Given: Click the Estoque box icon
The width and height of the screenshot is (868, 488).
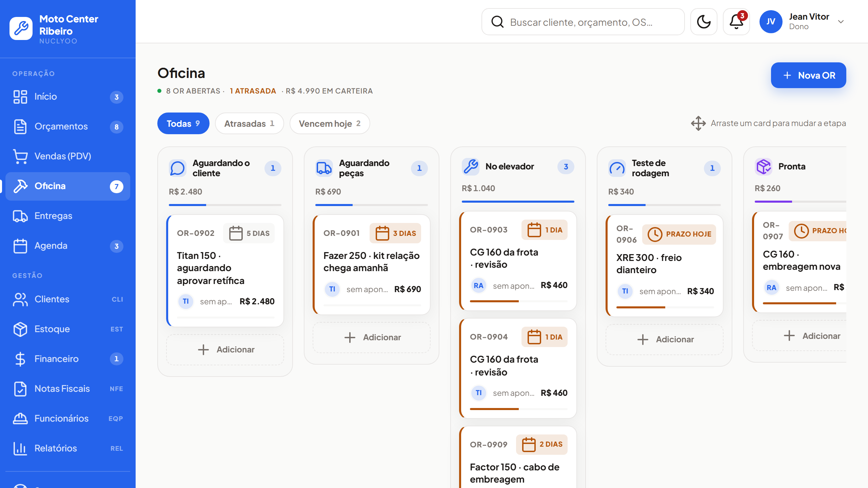Looking at the screenshot, I should 20,329.
